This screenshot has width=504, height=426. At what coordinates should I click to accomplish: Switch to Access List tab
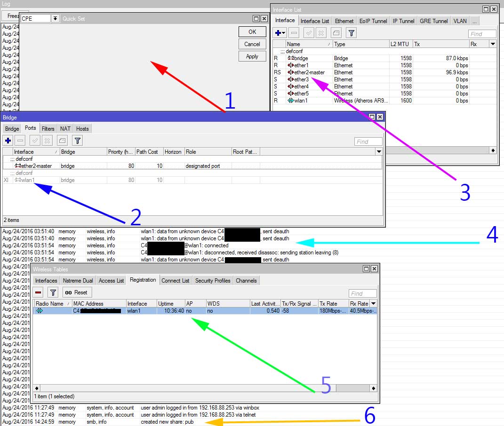click(111, 280)
